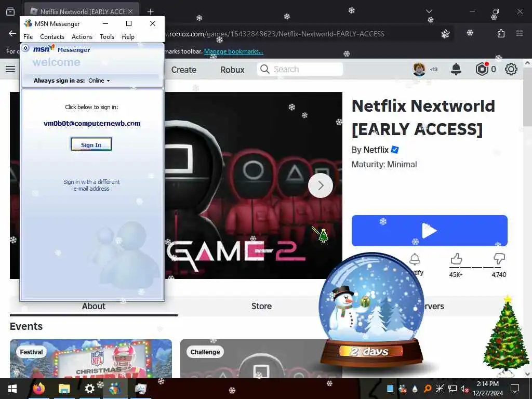Viewport: 532px width, 399px height.
Task: Open the Windows notification center icon
Action: point(515,389)
